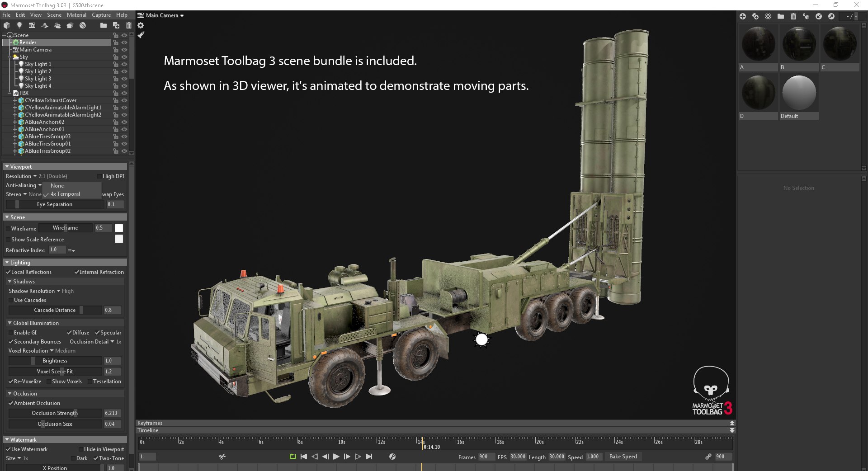Screen dimensions: 868x471
Task: Add a new camera with the camera icon
Action: (x=32, y=25)
